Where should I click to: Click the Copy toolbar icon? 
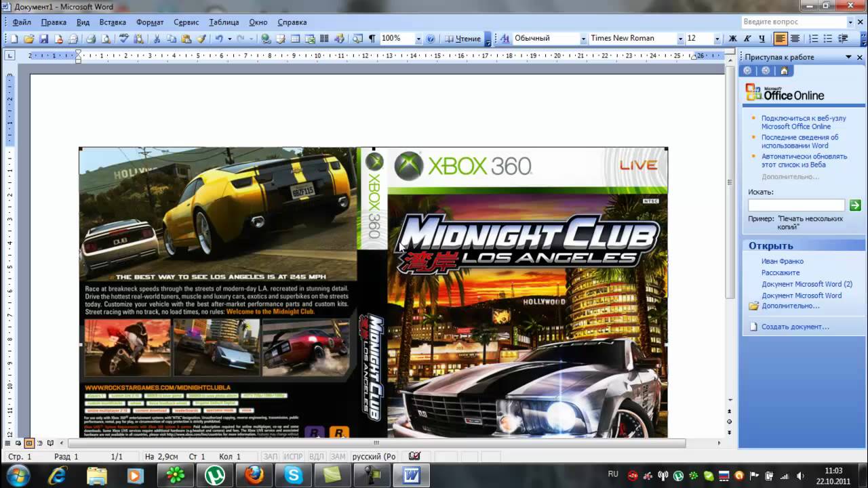[172, 39]
